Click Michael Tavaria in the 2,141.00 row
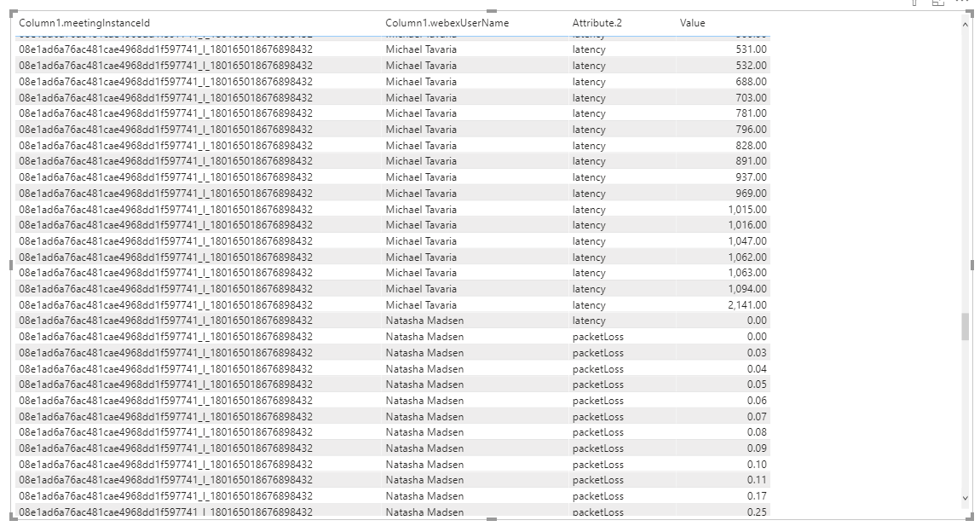The image size is (980, 532). (x=421, y=305)
